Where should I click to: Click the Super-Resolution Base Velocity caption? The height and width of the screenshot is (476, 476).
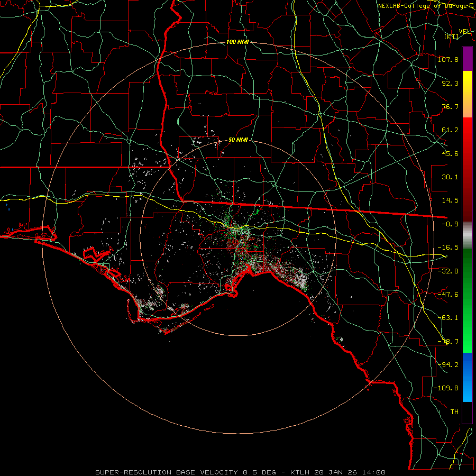click(241, 472)
